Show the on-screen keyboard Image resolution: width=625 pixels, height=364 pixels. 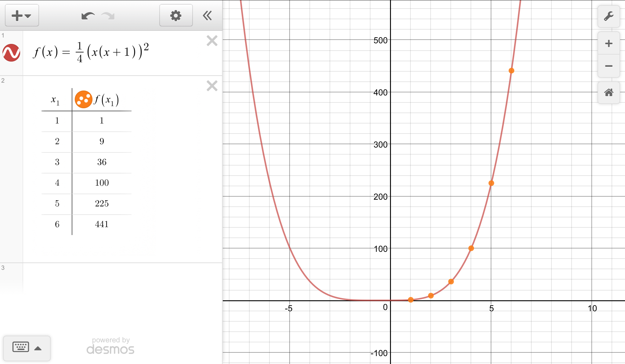(x=21, y=347)
